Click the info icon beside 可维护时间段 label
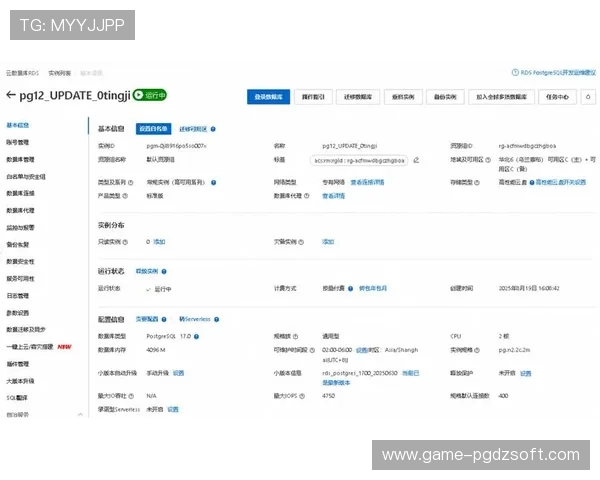 (x=312, y=350)
